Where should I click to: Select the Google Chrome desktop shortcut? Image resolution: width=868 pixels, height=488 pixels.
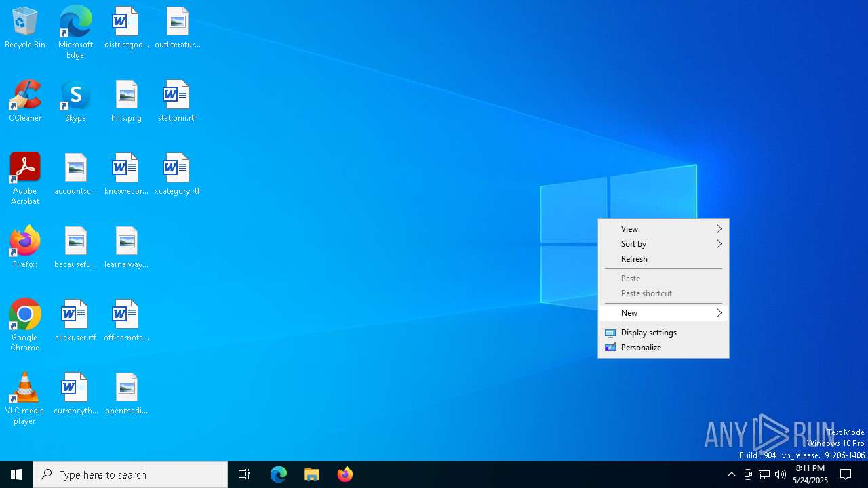[25, 325]
